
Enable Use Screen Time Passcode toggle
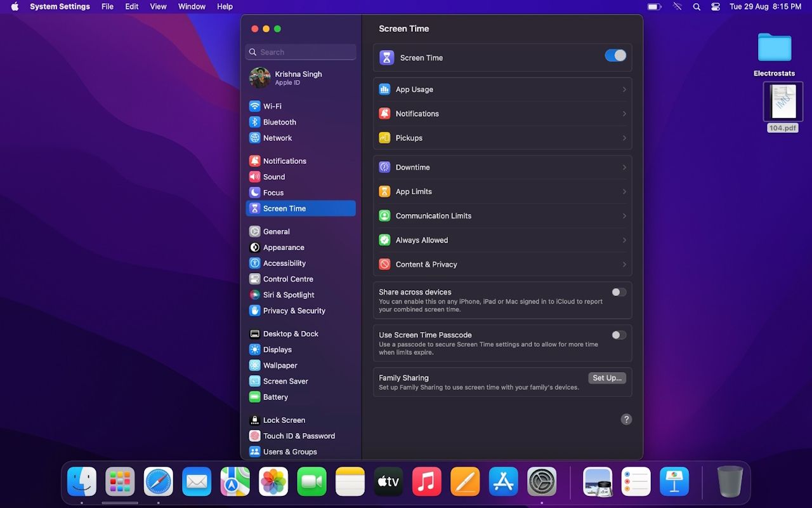(619, 335)
